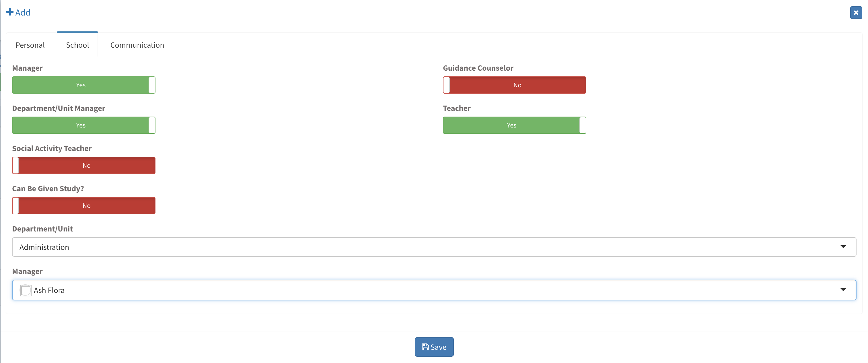The height and width of the screenshot is (363, 868).
Task: Turn on Can Be Given Study toggle
Action: tap(83, 205)
